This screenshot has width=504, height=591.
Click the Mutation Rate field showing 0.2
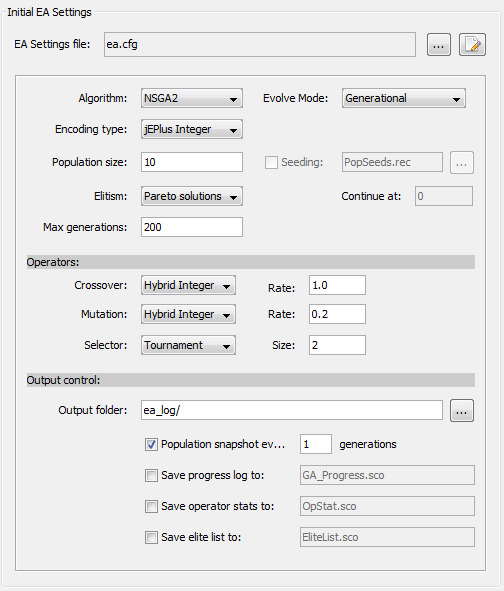(x=337, y=314)
